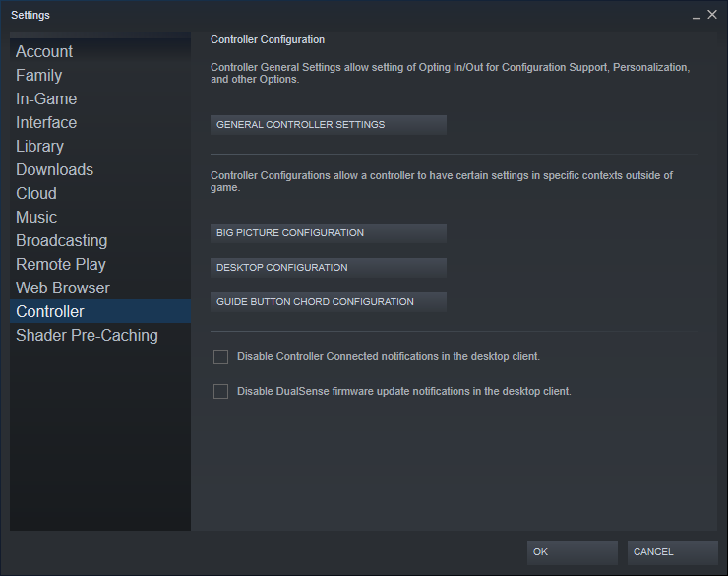Open the Interface settings page
The image size is (728, 576).
click(46, 123)
